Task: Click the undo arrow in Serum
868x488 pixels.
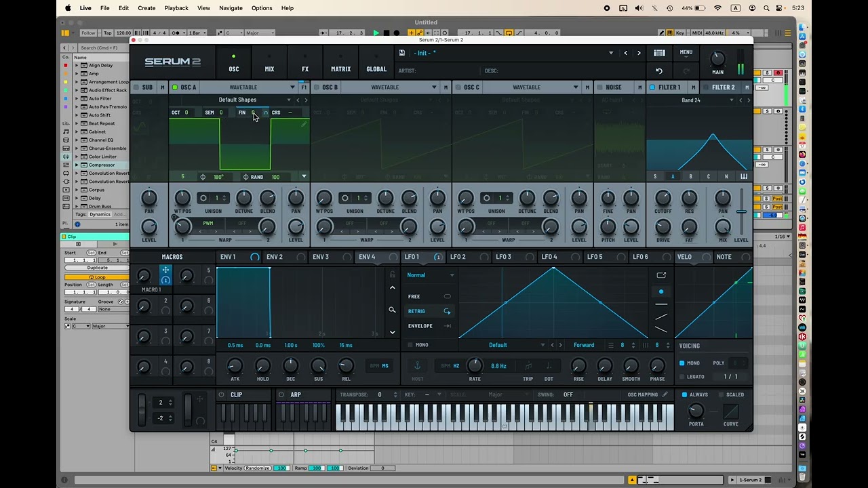Action: 658,70
